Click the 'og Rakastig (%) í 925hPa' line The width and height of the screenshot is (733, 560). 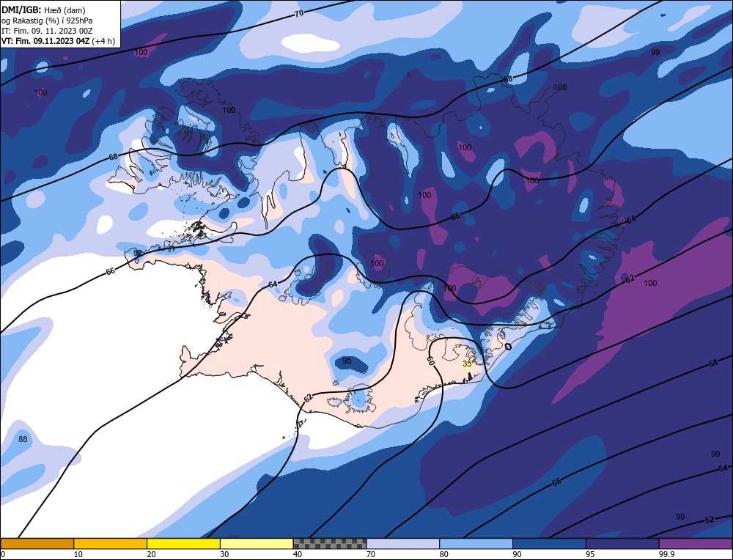click(47, 20)
